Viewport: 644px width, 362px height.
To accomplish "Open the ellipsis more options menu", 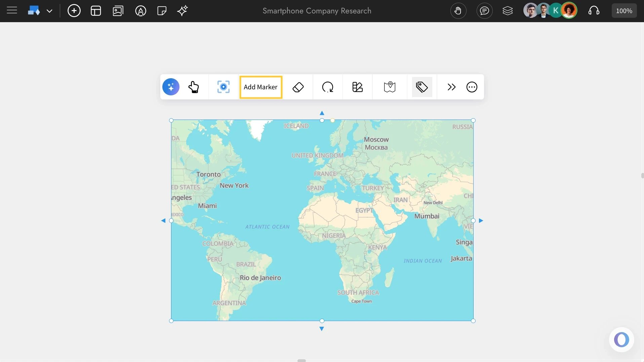I will (x=471, y=87).
